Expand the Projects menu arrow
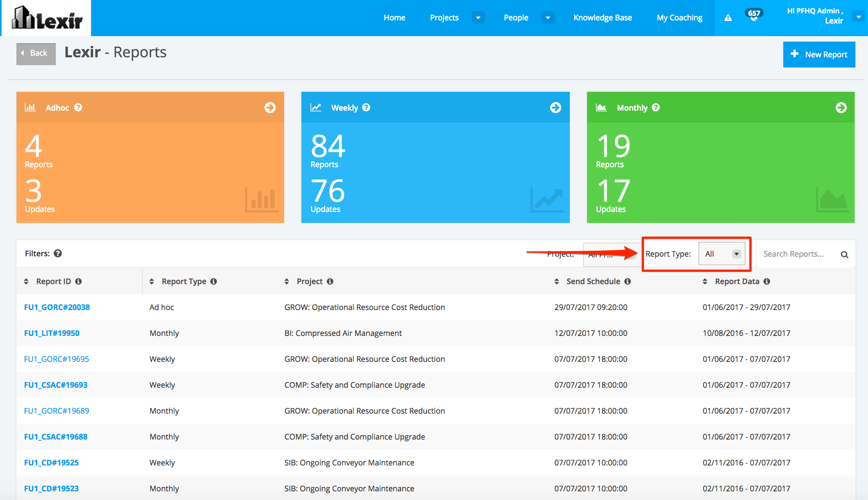 click(x=478, y=18)
